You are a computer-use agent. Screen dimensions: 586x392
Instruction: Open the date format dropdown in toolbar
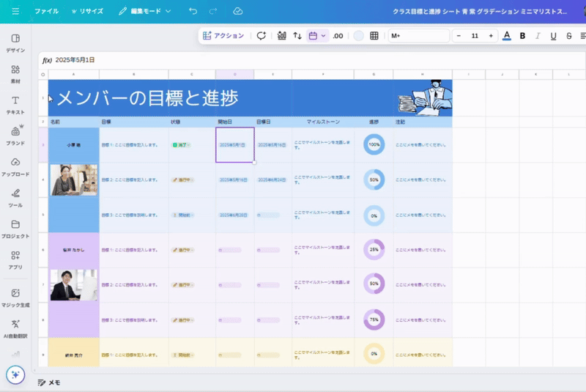coord(317,35)
